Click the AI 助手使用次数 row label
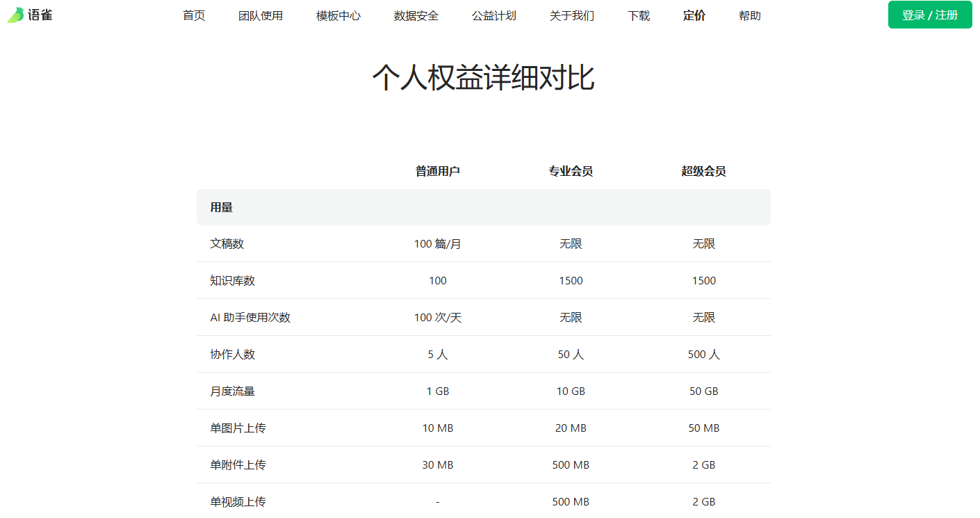Image resolution: width=980 pixels, height=518 pixels. (250, 318)
